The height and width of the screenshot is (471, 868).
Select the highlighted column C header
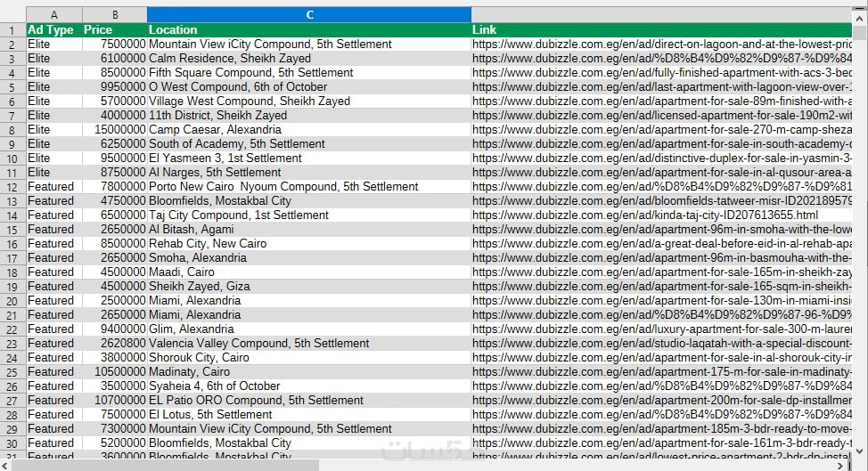coord(309,15)
